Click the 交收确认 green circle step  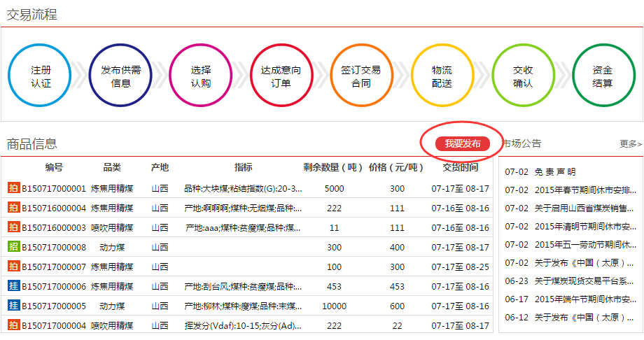pyautogui.click(x=523, y=76)
